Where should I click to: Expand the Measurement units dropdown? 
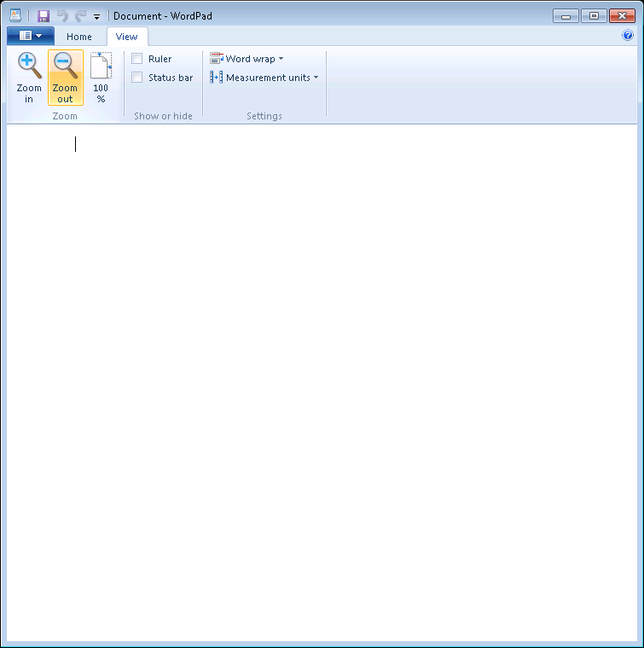coord(264,78)
